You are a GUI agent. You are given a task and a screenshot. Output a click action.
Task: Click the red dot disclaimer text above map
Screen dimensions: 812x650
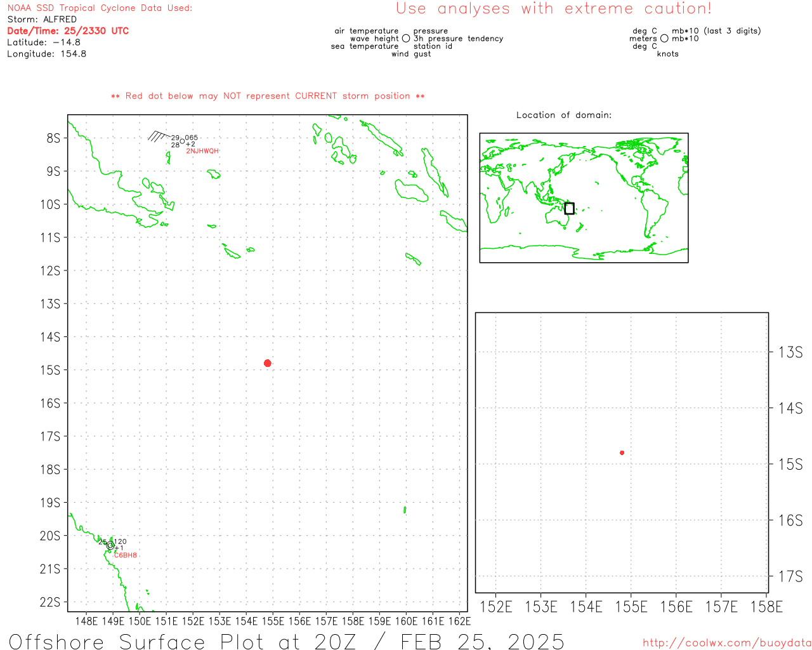pos(268,96)
